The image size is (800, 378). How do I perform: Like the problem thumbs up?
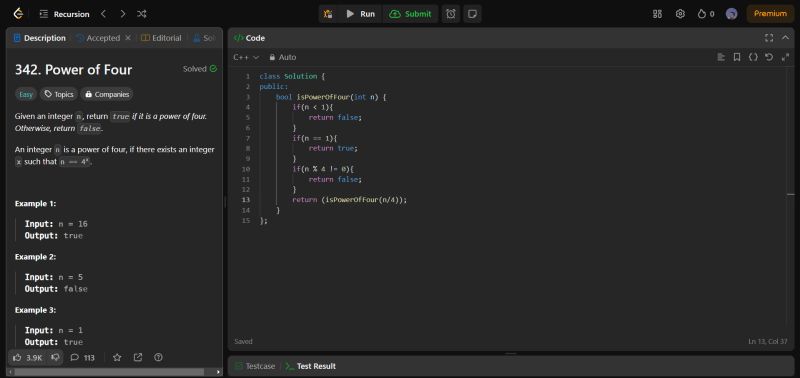tap(29, 358)
